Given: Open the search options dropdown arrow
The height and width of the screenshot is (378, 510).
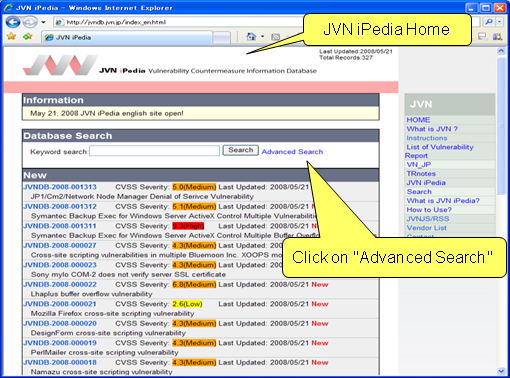Looking at the screenshot, I should pyautogui.click(x=499, y=22).
